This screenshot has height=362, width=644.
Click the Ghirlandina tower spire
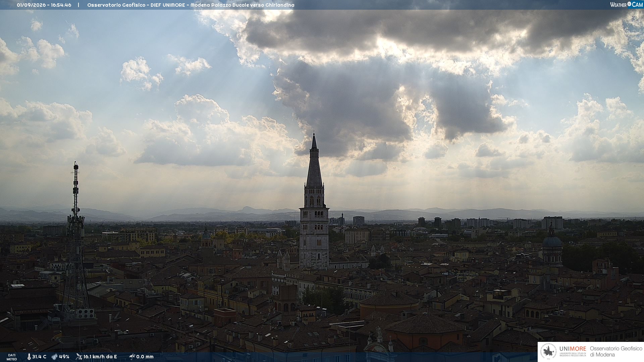pos(314,160)
